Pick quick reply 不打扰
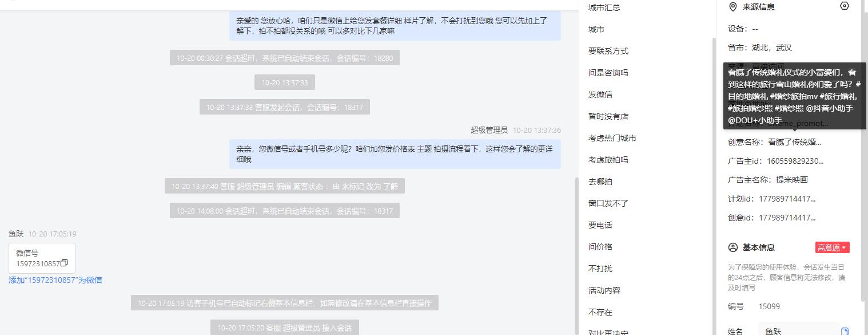 coord(600,269)
